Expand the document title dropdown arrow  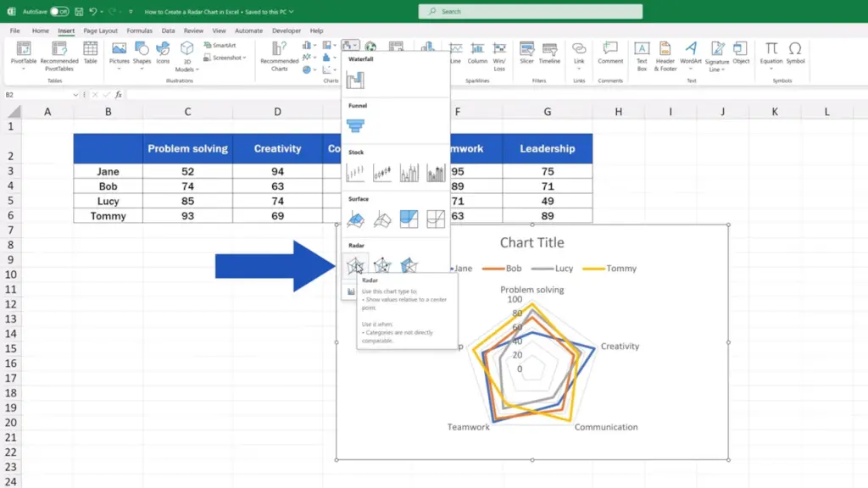pos(292,12)
